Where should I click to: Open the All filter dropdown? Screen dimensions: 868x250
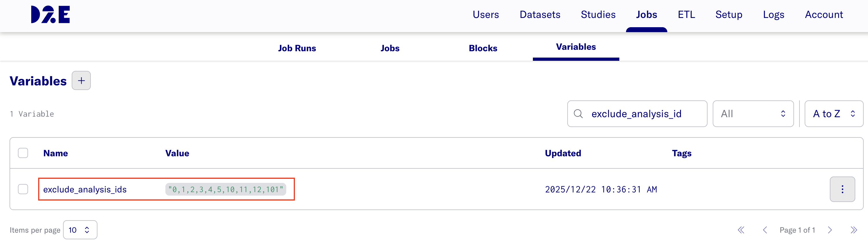[x=753, y=114]
